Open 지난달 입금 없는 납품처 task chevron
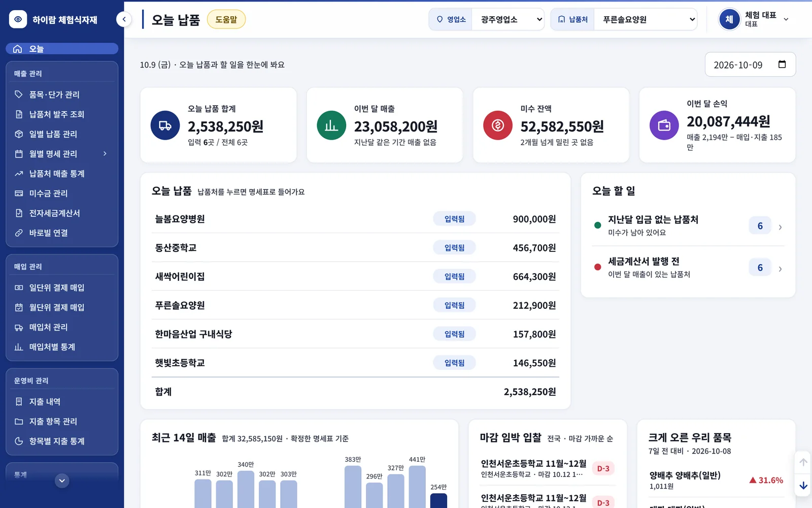This screenshot has width=812, height=508. [x=780, y=227]
